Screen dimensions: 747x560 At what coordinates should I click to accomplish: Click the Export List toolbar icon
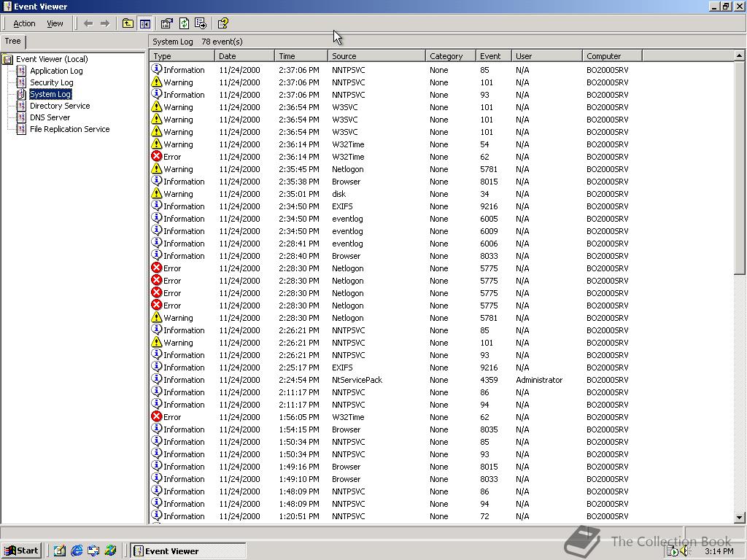[x=201, y=23]
